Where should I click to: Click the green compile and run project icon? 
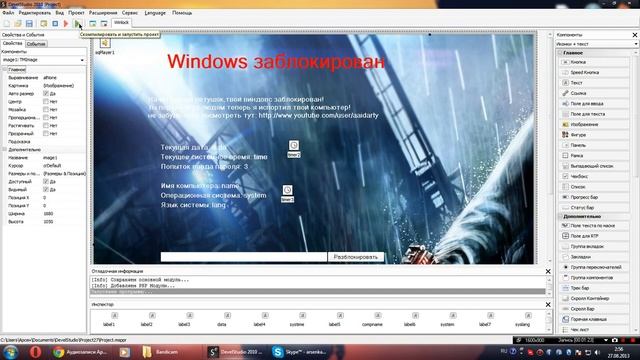coord(77,24)
